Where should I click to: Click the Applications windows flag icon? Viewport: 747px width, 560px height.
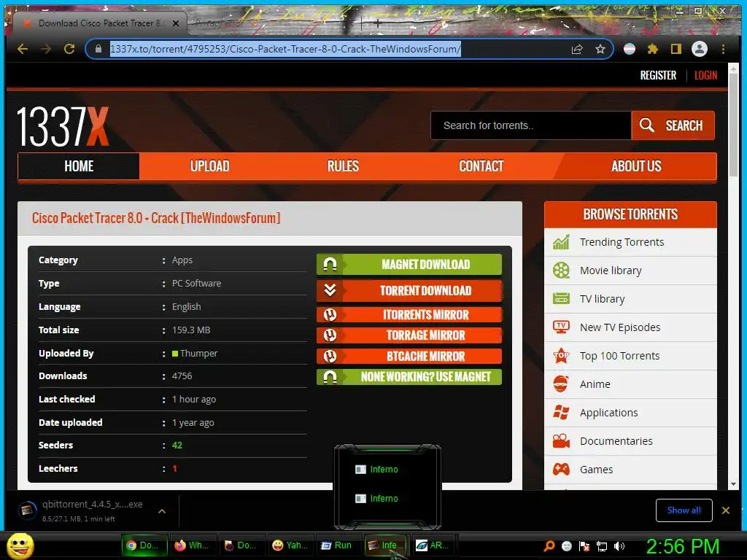pyautogui.click(x=561, y=413)
